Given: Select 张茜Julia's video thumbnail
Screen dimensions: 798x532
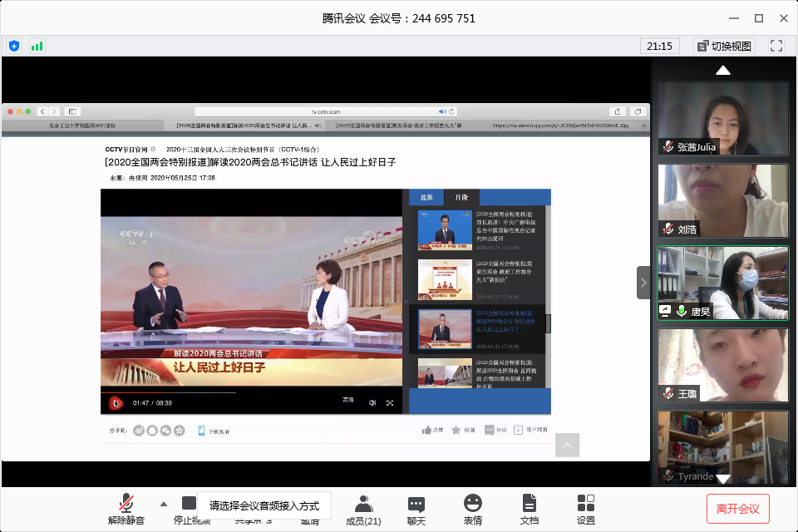Looking at the screenshot, I should [x=722, y=118].
